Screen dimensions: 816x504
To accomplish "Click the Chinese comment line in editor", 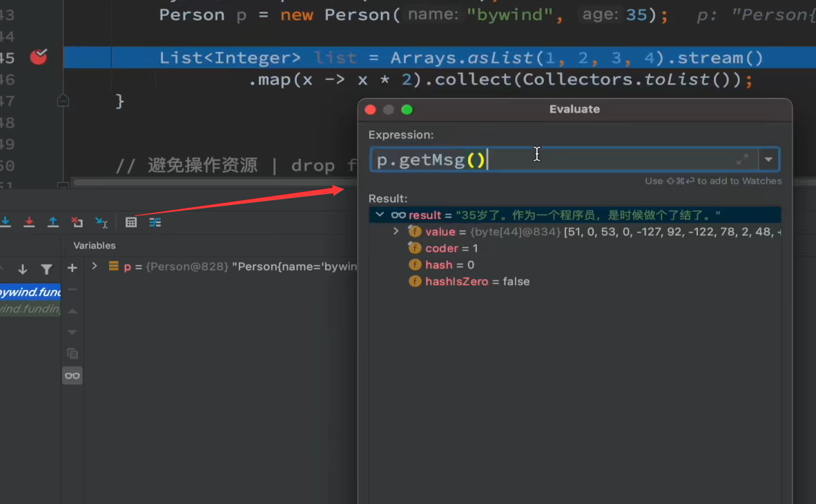I will pyautogui.click(x=237, y=166).
